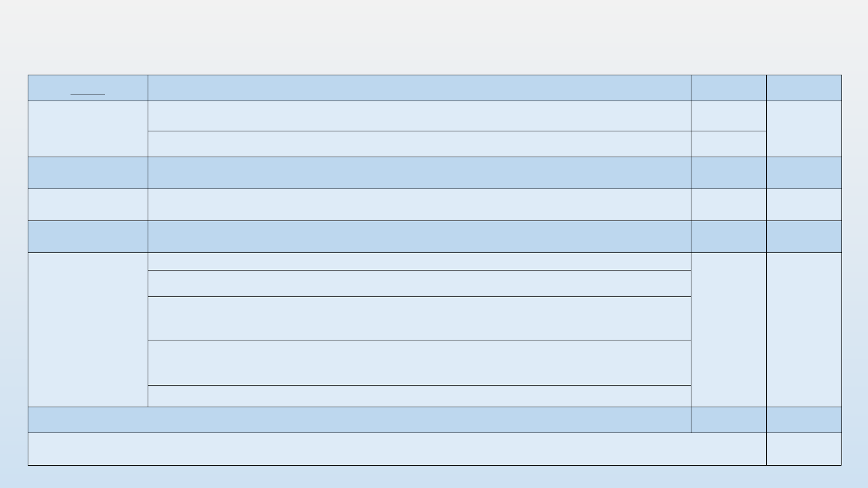
Task: Select bottom fifth sub-row in large section
Action: 419,396
